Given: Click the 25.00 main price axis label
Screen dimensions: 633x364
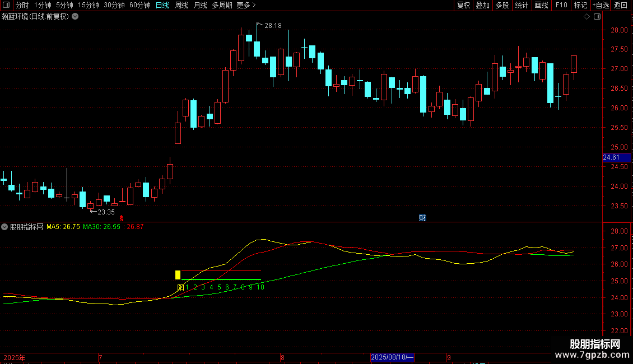Looking at the screenshot, I should [619, 147].
